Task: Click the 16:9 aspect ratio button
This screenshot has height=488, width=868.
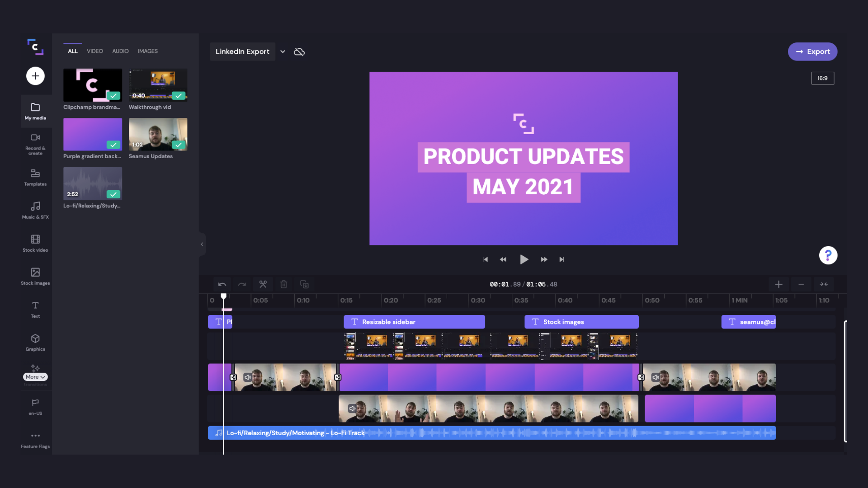Action: pyautogui.click(x=822, y=78)
